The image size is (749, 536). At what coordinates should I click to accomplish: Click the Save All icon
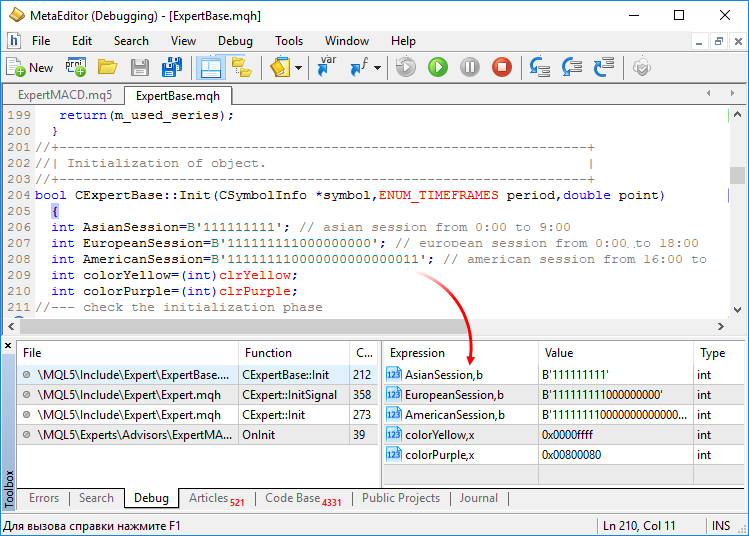click(x=171, y=67)
